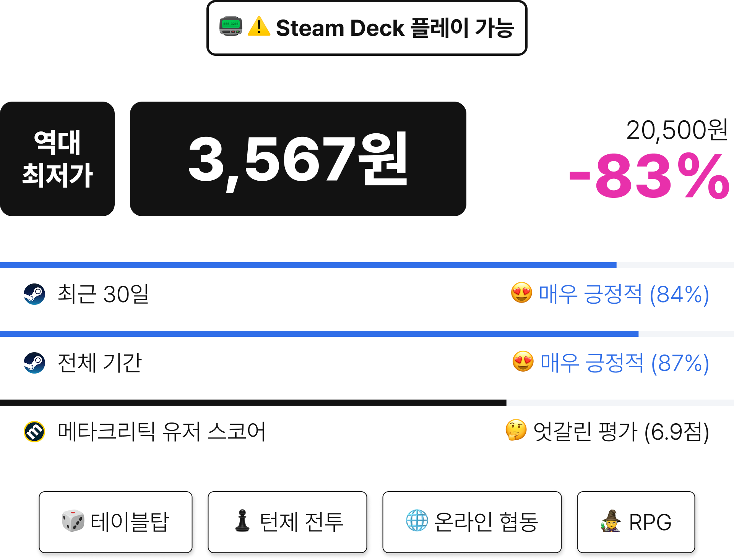This screenshot has height=560, width=734.
Task: Click the Metacritic logo icon
Action: (34, 432)
